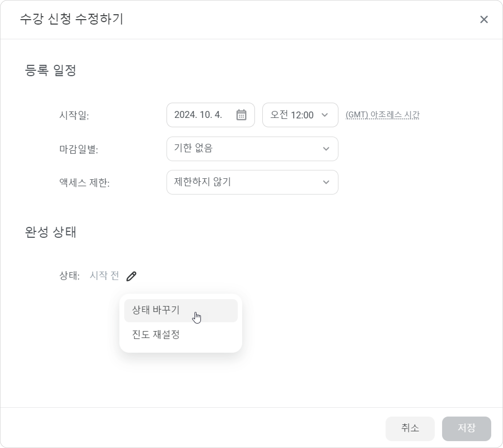
Task: Click the 시작일 field label
Action: pos(74,115)
